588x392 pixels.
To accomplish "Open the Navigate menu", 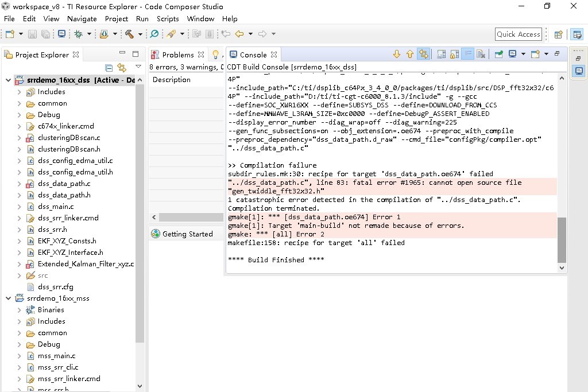I will pyautogui.click(x=82, y=19).
